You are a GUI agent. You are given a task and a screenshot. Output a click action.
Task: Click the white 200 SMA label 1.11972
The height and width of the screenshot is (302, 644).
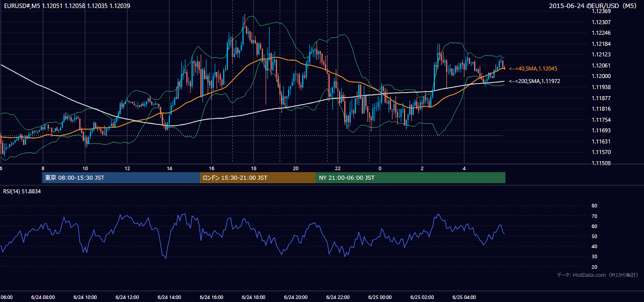pyautogui.click(x=535, y=81)
